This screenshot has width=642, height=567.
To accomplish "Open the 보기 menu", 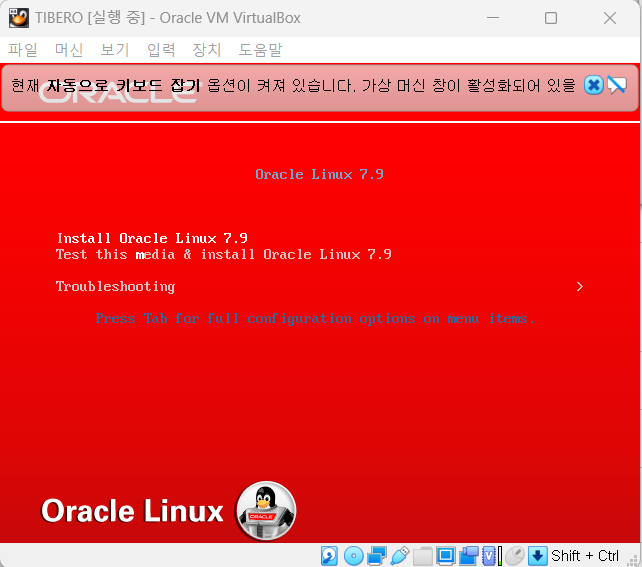I will click(115, 50).
